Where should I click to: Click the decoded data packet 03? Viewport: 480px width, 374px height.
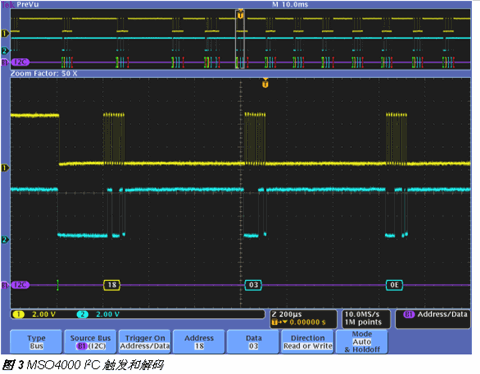[x=253, y=285]
